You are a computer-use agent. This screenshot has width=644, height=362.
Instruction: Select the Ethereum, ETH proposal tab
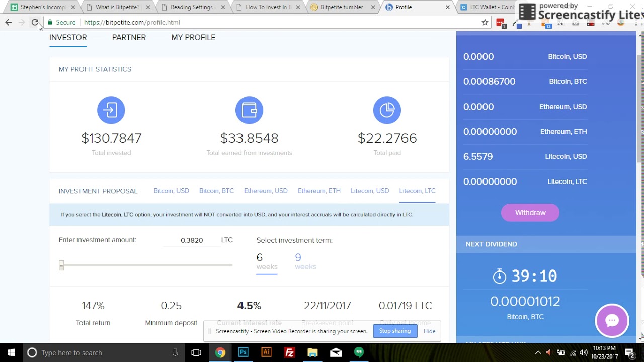[319, 191]
